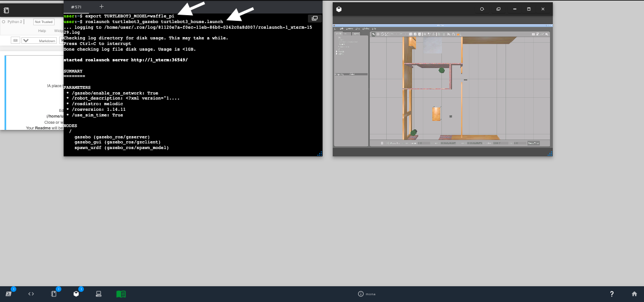Insert a box shape in Gazebo

tap(411, 34)
